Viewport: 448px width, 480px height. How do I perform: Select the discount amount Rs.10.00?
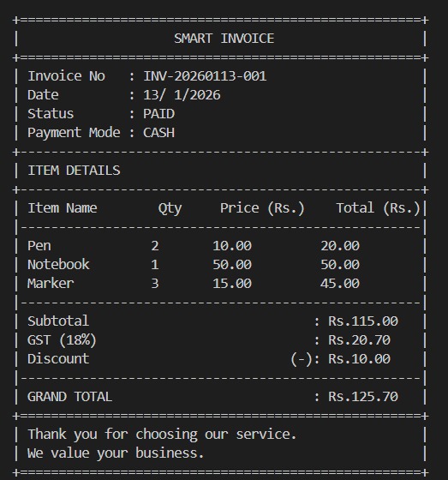(359, 359)
